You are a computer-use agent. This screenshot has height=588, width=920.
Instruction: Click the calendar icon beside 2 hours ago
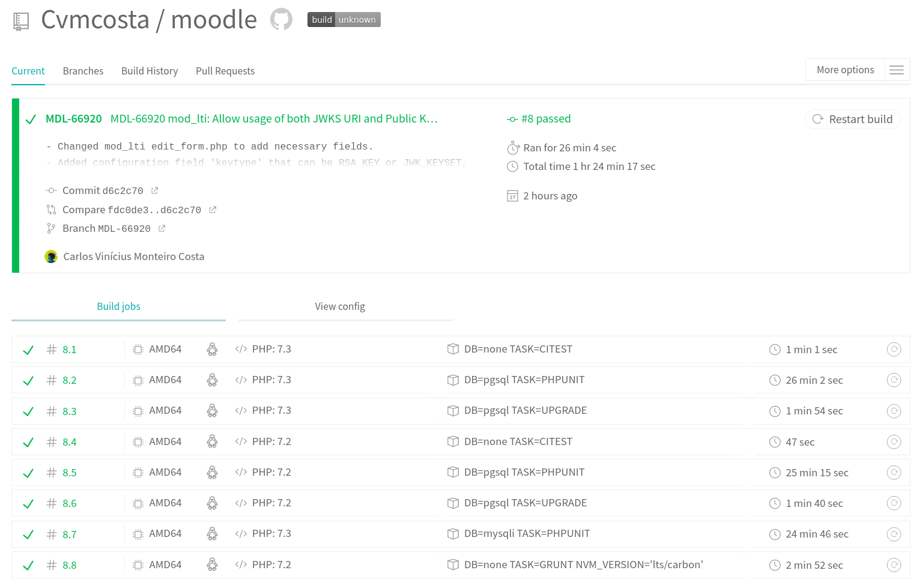513,196
